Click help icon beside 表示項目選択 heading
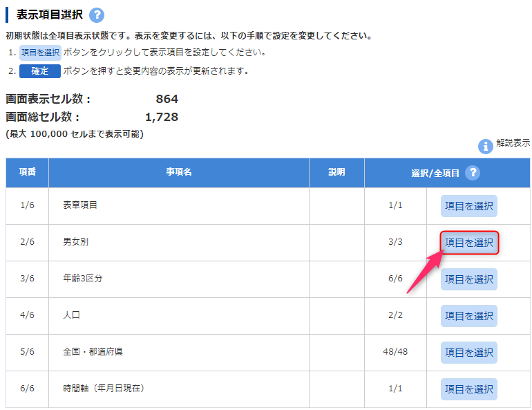 point(97,15)
